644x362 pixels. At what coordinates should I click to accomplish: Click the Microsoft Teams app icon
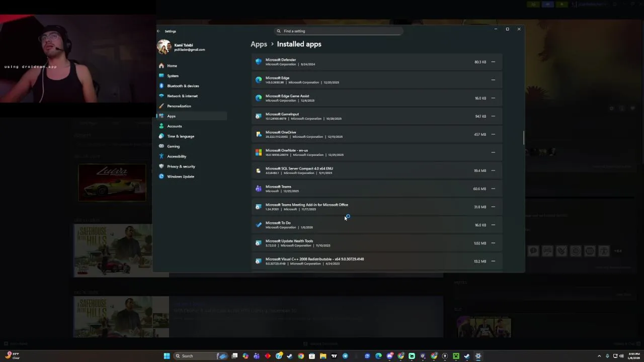click(259, 189)
